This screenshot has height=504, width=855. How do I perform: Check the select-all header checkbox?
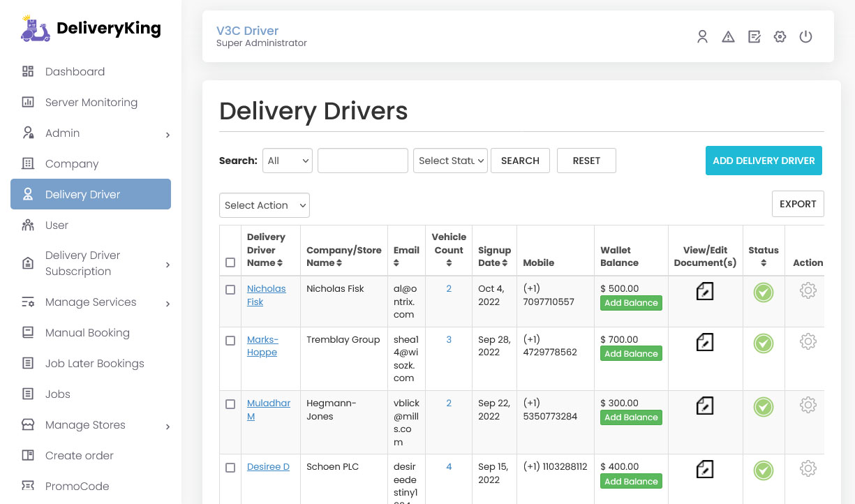(230, 262)
